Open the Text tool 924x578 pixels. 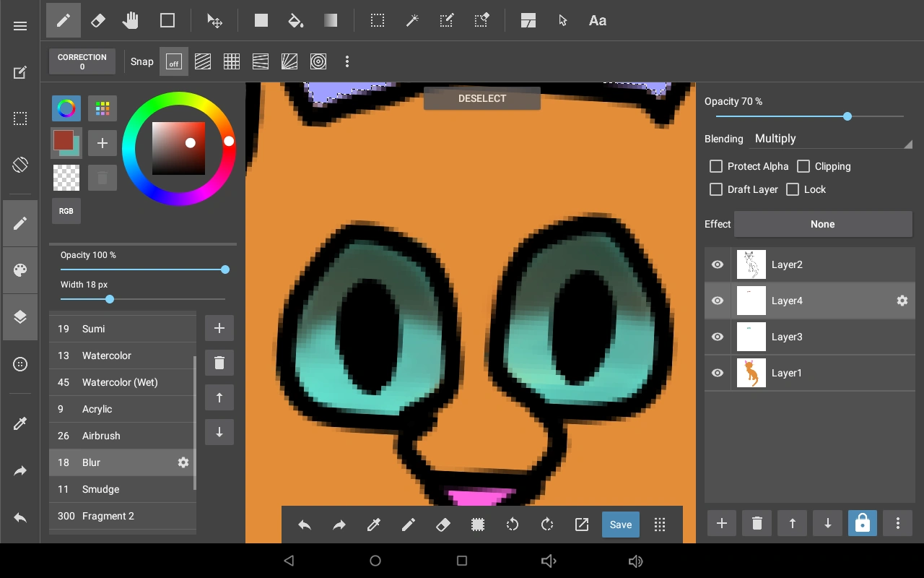click(x=597, y=21)
